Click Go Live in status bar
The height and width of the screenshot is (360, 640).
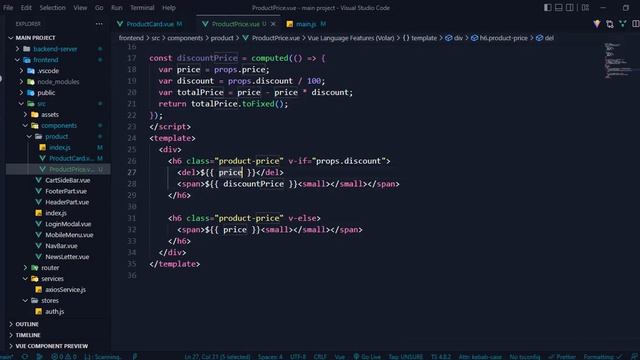(367, 356)
